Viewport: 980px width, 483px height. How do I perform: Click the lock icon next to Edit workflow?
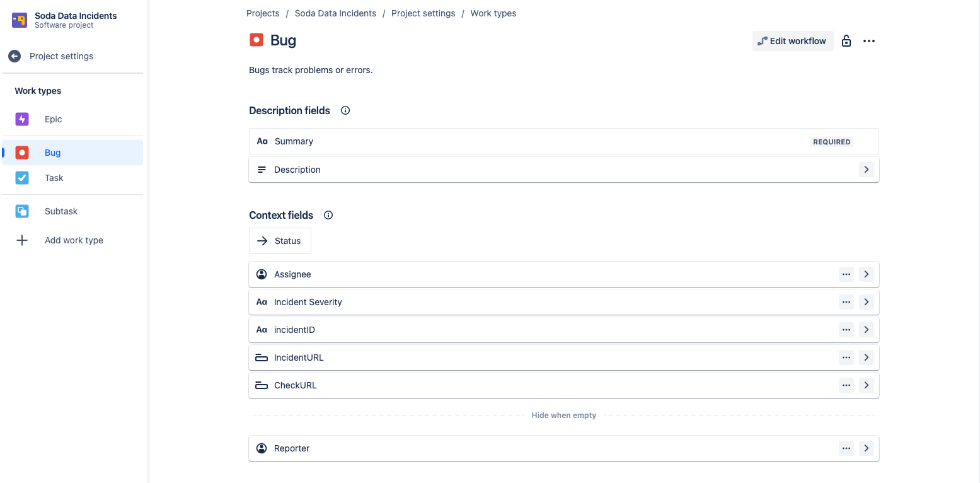tap(846, 41)
